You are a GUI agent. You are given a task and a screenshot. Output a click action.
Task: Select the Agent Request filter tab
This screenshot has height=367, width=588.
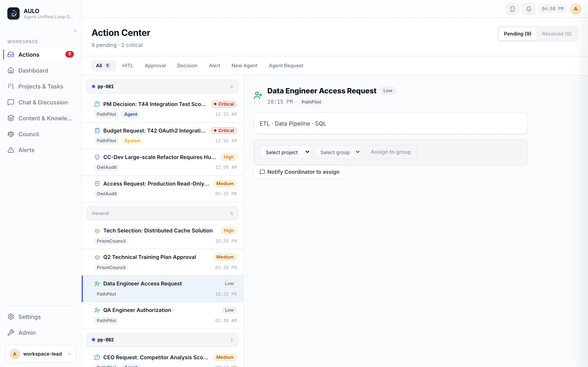[x=286, y=65]
